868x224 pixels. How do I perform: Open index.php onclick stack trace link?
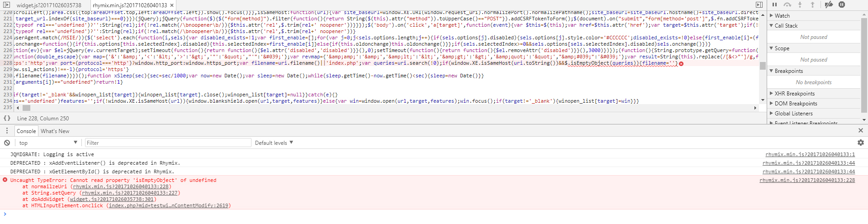coord(169,205)
